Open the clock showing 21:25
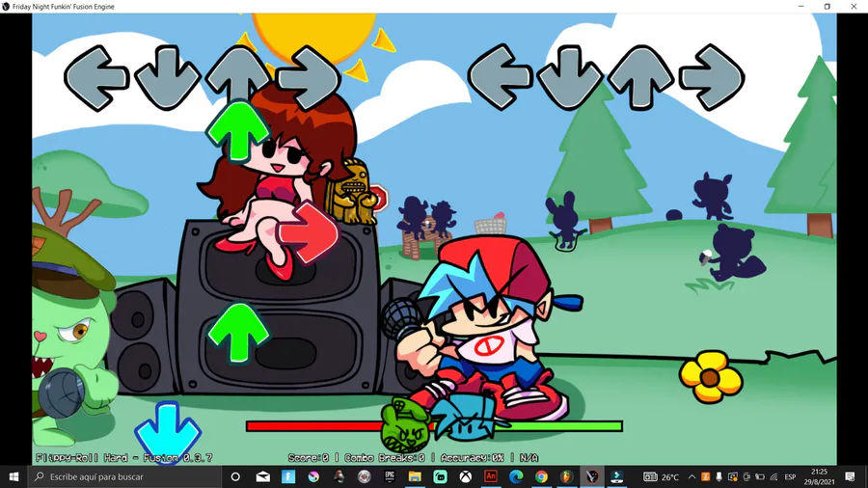Viewport: 868px width, 488px height. [819, 476]
